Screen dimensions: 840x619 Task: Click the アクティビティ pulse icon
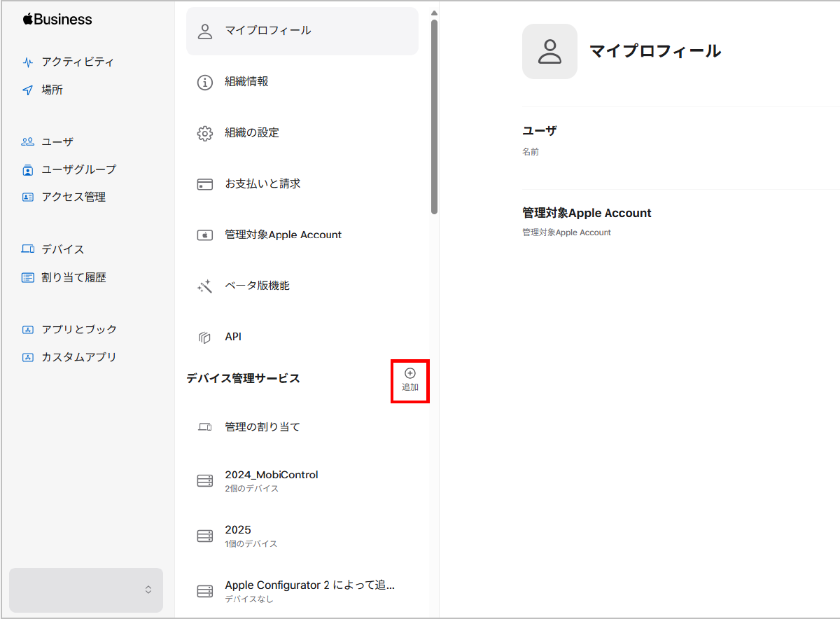[x=28, y=62]
